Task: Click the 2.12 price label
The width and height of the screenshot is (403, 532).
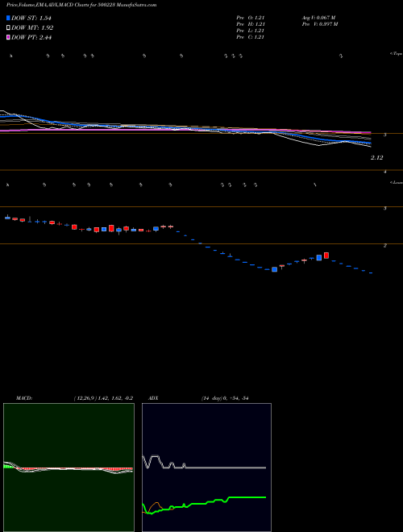Action: pyautogui.click(x=377, y=157)
